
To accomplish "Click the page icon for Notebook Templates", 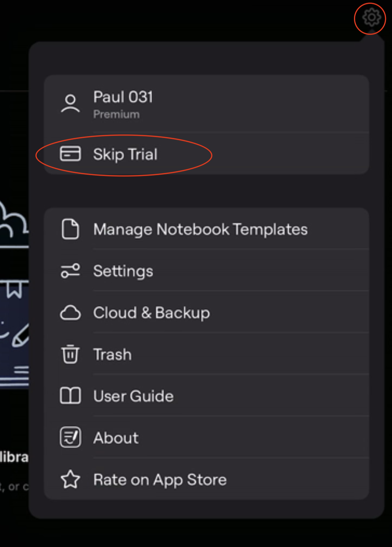I will pos(70,229).
